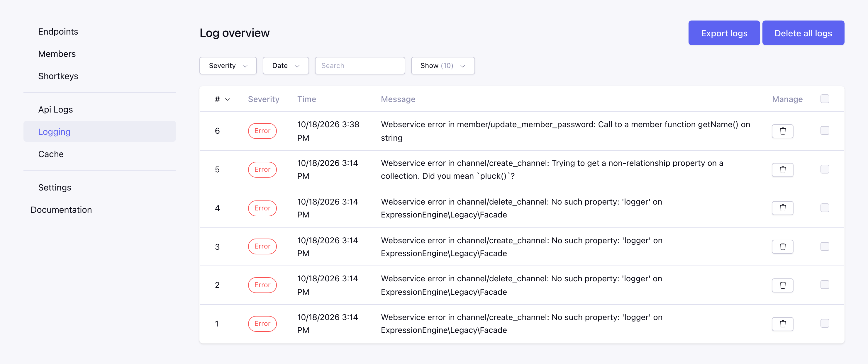Screen dimensions: 868x364
Task: Click the Delete all logs button
Action: [803, 33]
